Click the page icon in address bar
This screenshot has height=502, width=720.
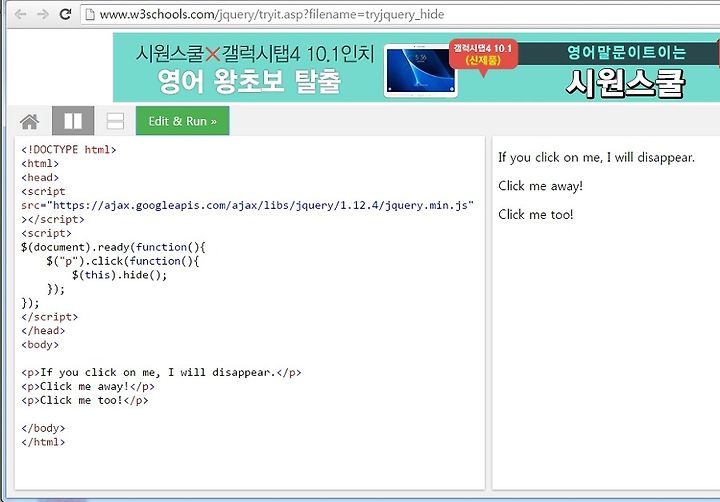[x=90, y=15]
